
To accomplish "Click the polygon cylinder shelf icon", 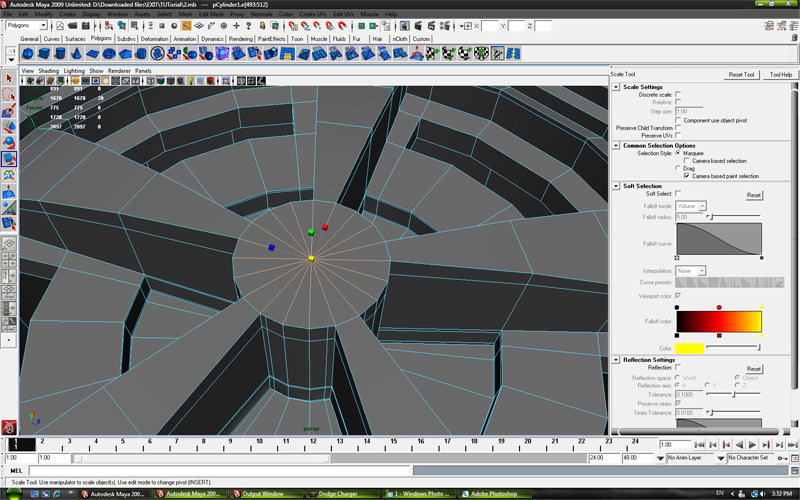I will (x=62, y=54).
